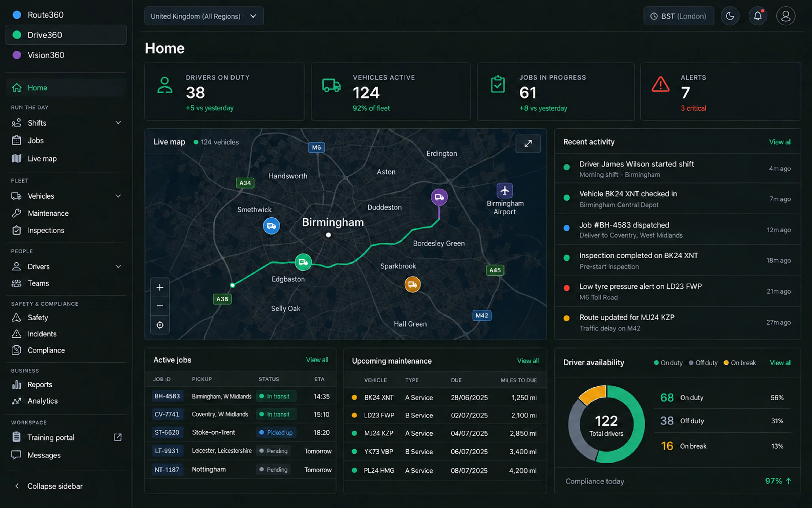Expand the Shifts submenu chevron

tap(118, 123)
